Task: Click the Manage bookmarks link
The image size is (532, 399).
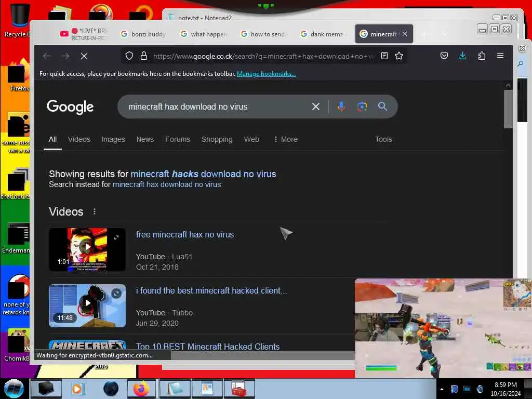Action: 267,74
